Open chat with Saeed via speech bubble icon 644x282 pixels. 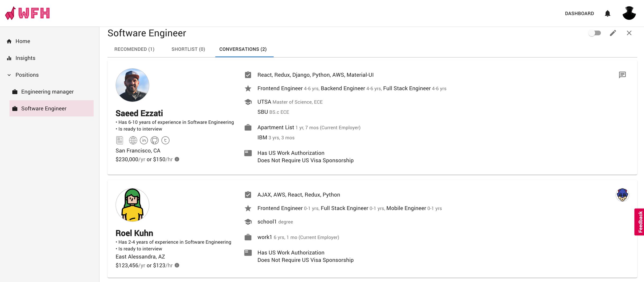click(x=622, y=75)
